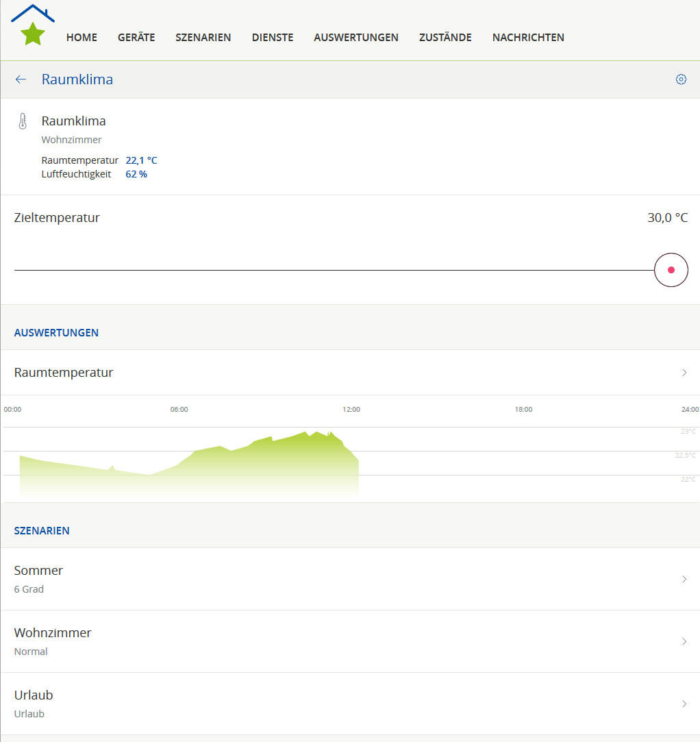
Task: Click the slider track line
Action: click(x=334, y=270)
